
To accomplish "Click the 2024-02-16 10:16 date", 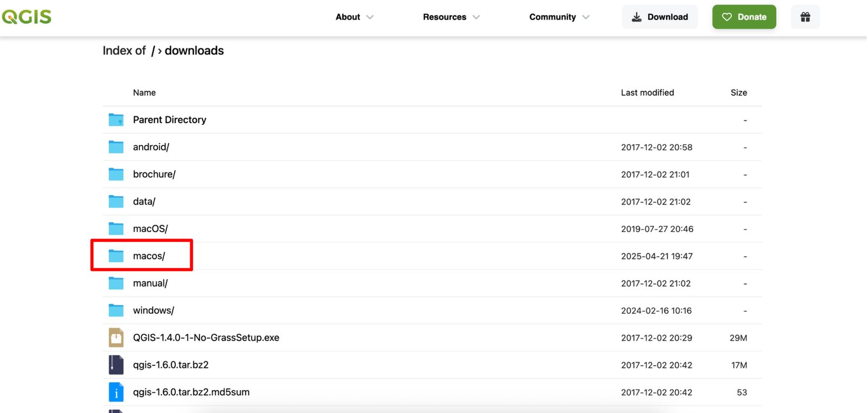I will coord(656,311).
